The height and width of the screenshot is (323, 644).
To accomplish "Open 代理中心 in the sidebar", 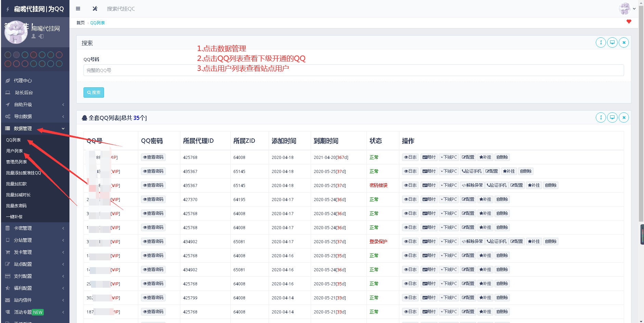I will (35, 80).
